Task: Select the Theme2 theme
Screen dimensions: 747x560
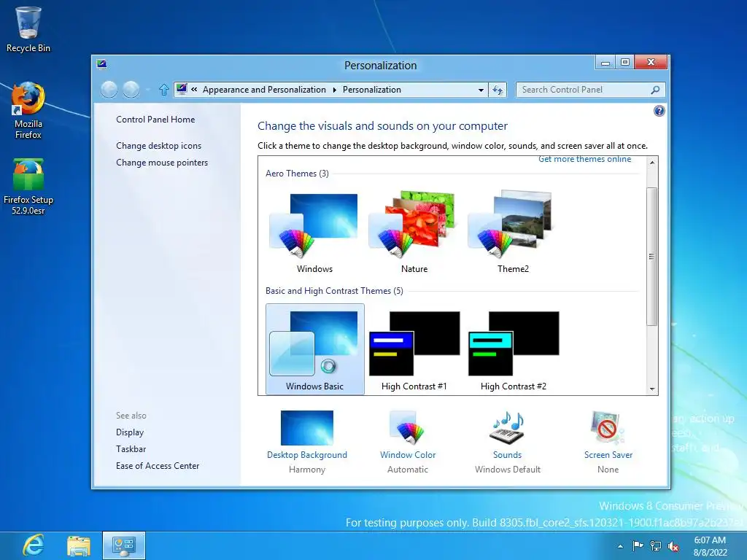Action: tap(513, 233)
